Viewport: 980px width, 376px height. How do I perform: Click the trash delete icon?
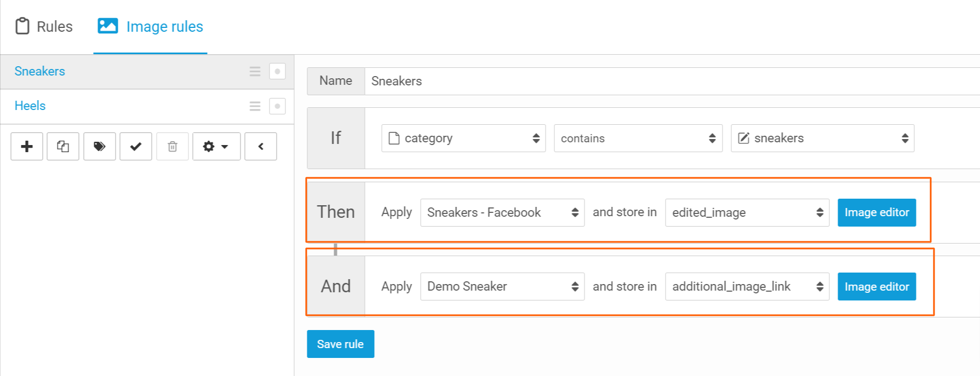click(x=173, y=147)
